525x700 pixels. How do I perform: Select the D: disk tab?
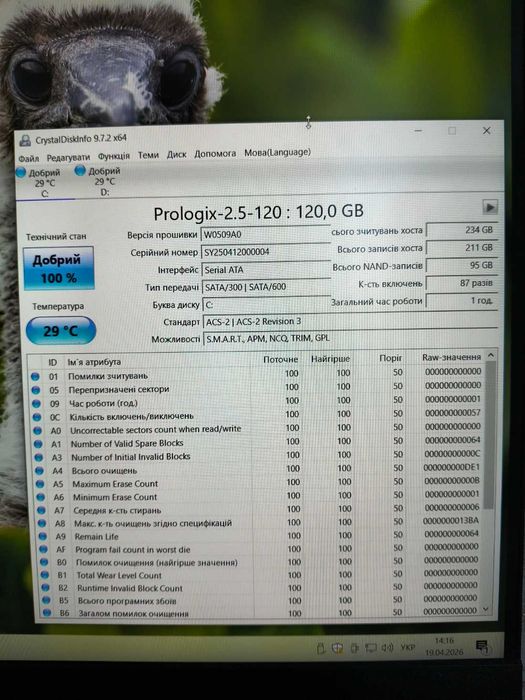click(100, 181)
